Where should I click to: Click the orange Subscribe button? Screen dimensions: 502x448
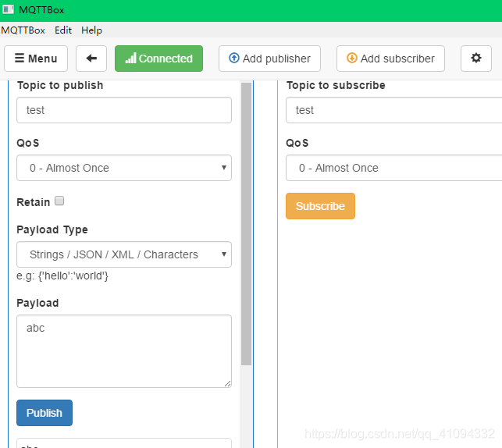320,206
